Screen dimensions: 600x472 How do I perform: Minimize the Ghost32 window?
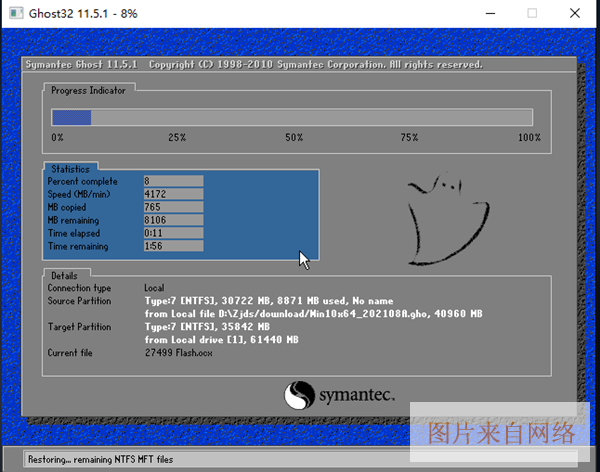click(x=489, y=13)
